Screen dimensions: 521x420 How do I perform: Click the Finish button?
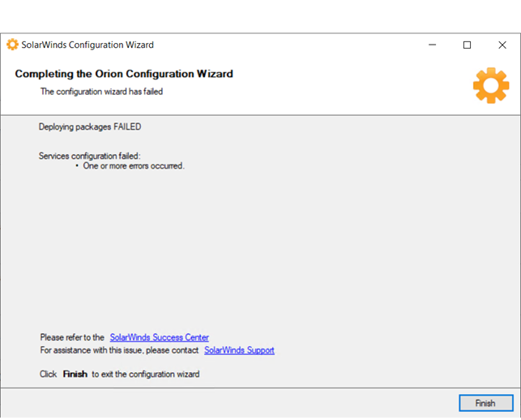(486, 403)
